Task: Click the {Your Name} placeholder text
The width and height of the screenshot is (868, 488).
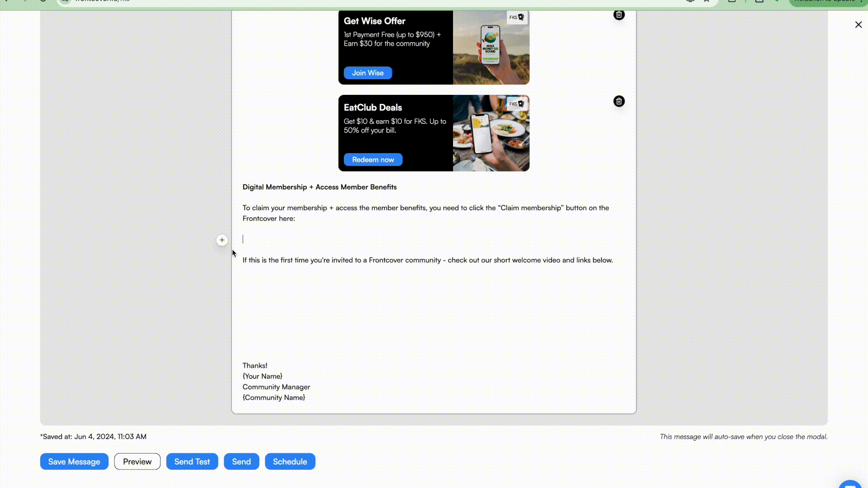Action: pos(262,376)
